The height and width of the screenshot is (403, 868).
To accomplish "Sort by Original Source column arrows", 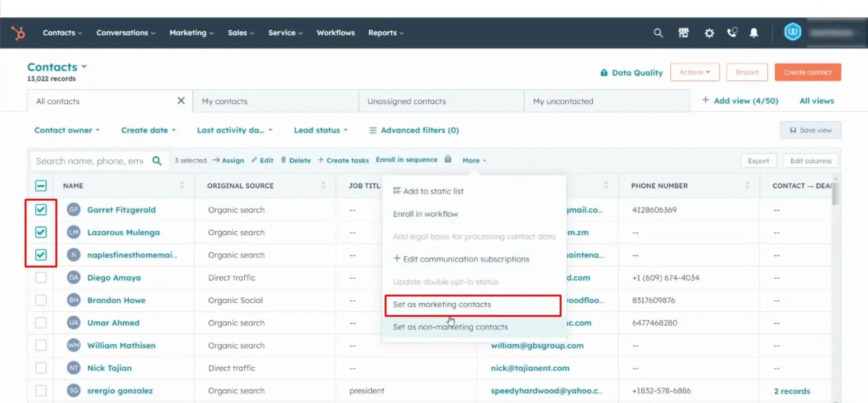I will tap(323, 185).
